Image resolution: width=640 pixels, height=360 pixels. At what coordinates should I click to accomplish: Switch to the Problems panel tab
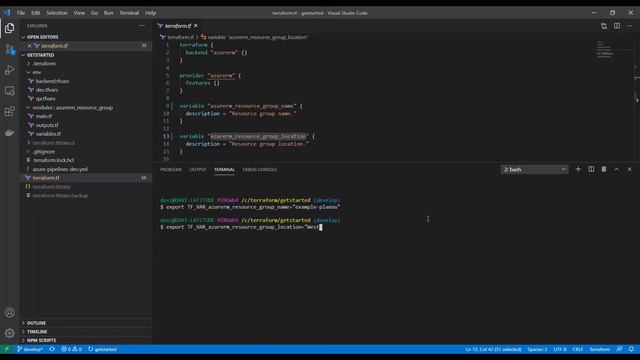point(171,169)
